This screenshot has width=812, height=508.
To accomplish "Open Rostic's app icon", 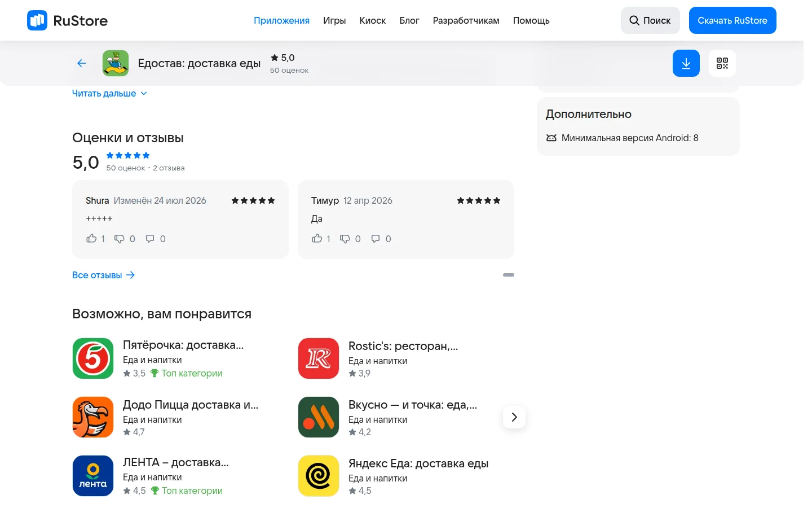I will [x=319, y=358].
